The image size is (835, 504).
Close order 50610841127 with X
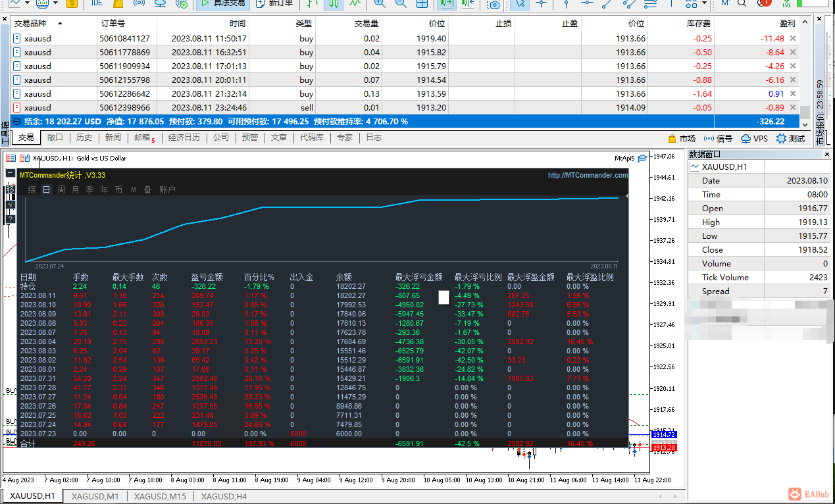793,39
